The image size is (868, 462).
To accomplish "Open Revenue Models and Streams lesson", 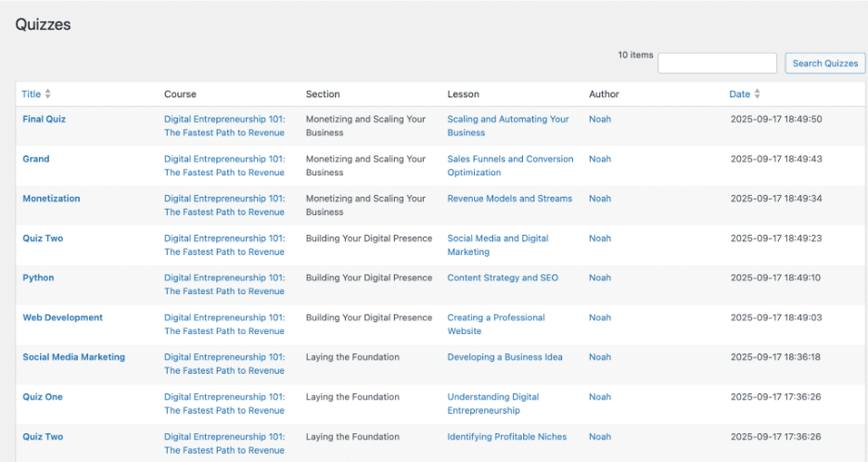I will click(510, 199).
